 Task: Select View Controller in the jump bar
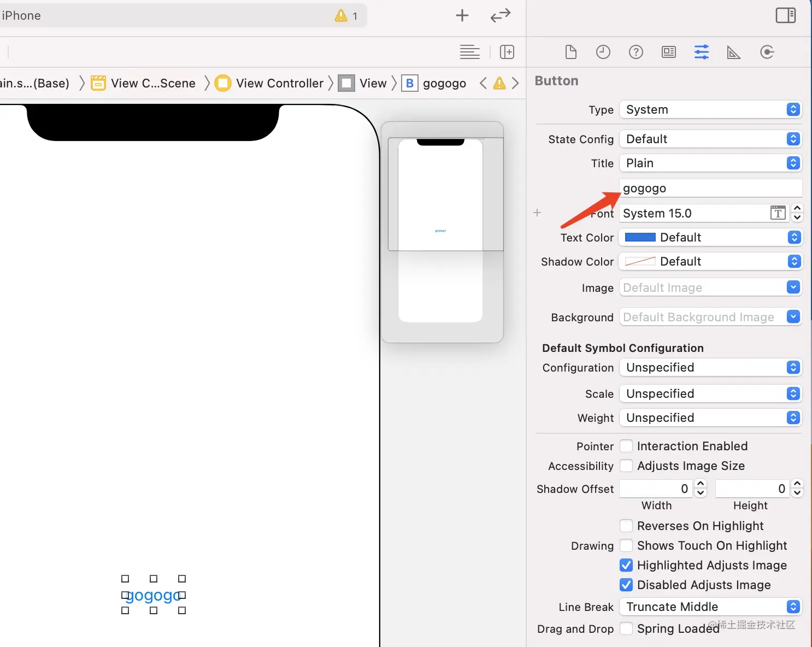coord(280,83)
